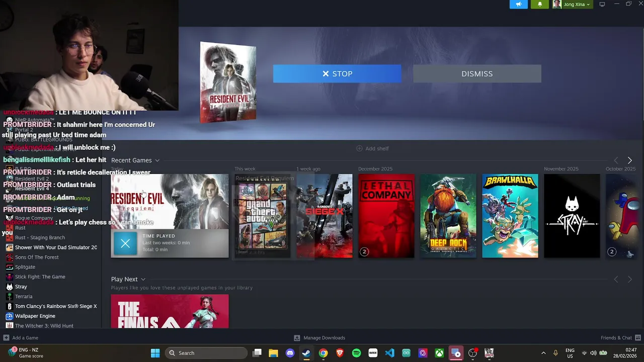The height and width of the screenshot is (362, 644).
Task: Open File Explorer from the taskbar
Action: 273,353
